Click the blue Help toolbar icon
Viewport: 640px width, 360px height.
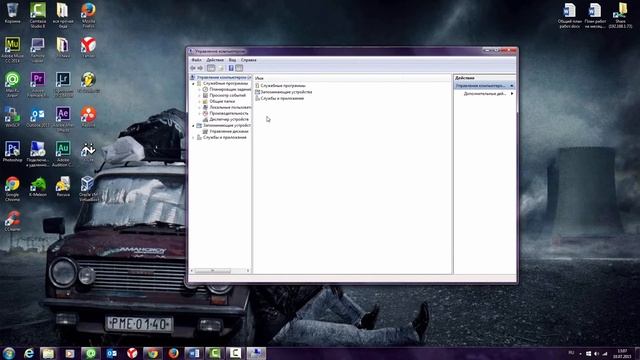[x=231, y=68]
